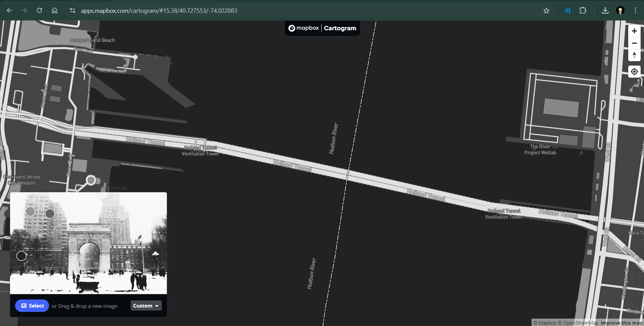
Task: Go to the browser home page
Action: click(55, 10)
